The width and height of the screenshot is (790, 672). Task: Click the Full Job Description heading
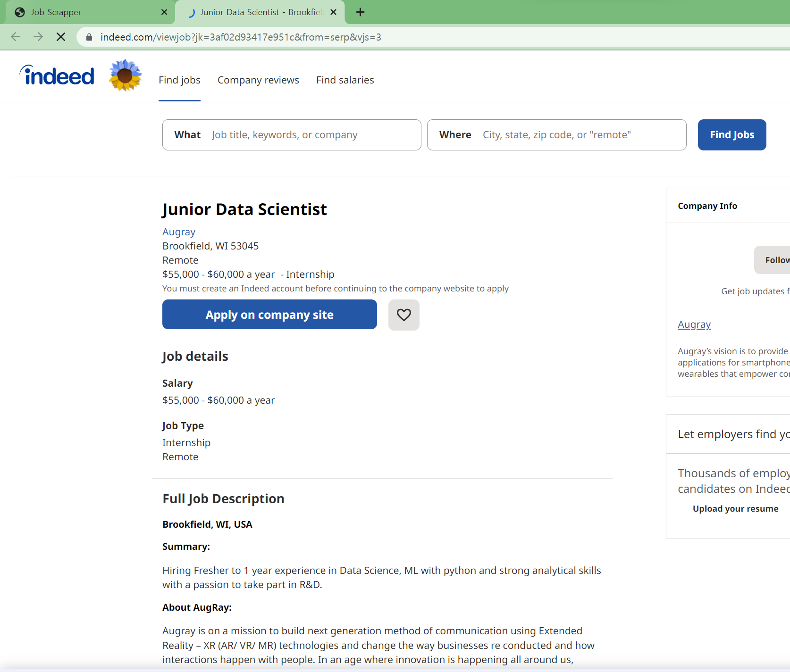tap(223, 499)
